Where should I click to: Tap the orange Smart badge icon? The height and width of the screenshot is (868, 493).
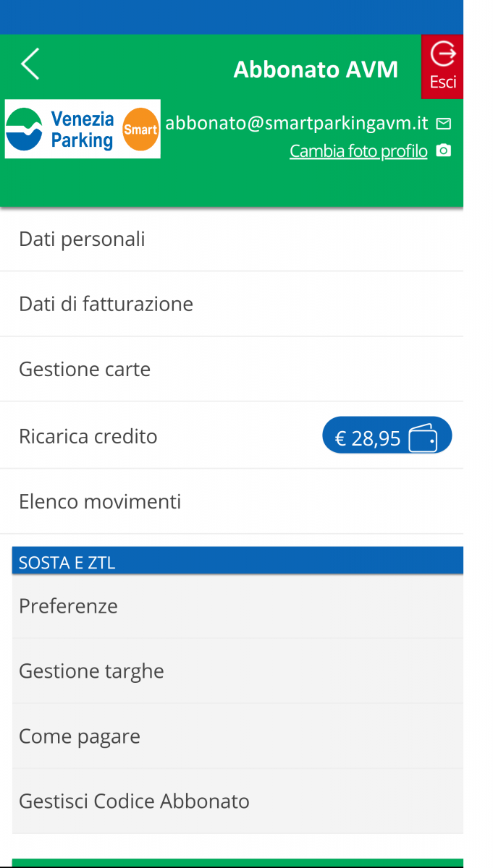[140, 129]
